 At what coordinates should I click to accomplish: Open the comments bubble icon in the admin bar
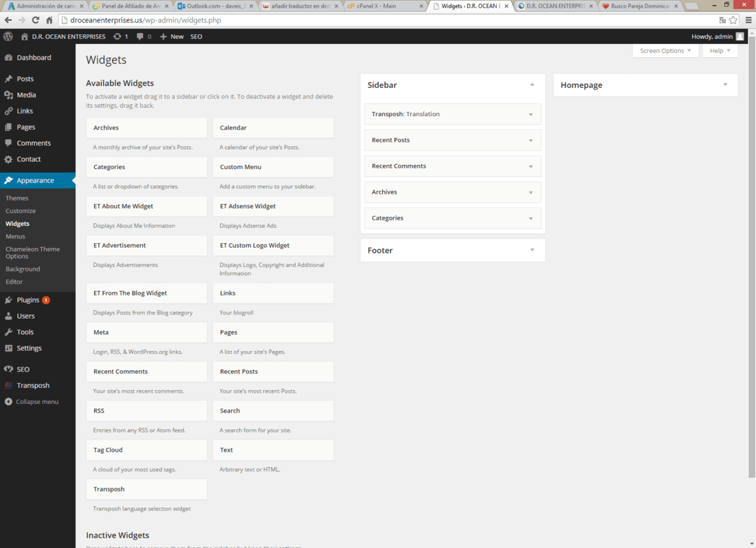click(x=140, y=36)
